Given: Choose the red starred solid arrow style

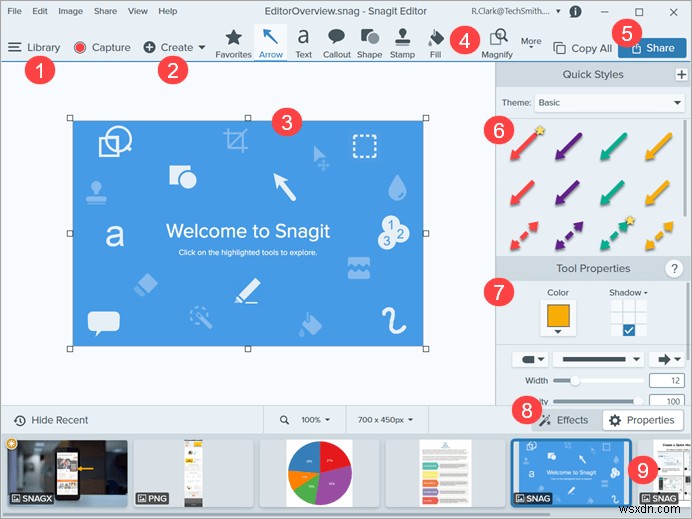Looking at the screenshot, I should pos(526,143).
